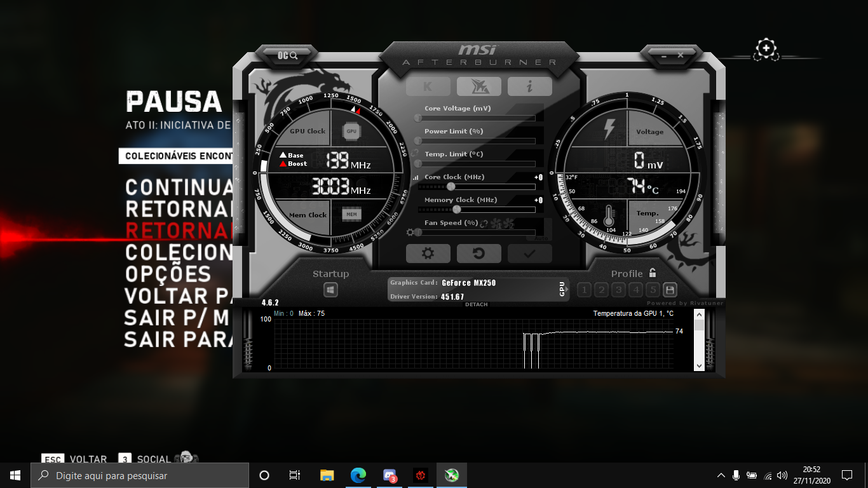Click ESC VOLTAR prompt in game
868x488 pixels.
(x=74, y=459)
